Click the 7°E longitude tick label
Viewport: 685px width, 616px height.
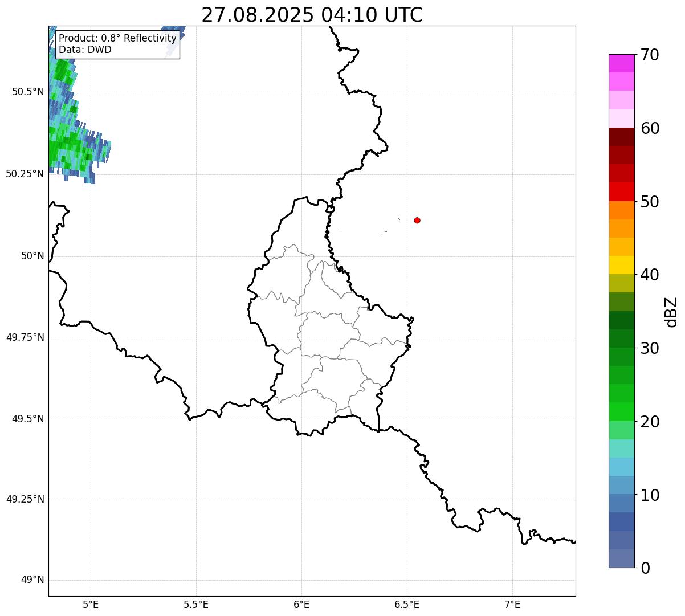point(512,605)
